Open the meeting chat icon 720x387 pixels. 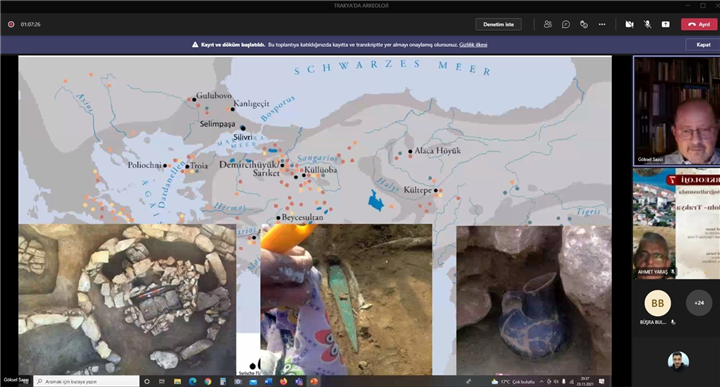(566, 24)
